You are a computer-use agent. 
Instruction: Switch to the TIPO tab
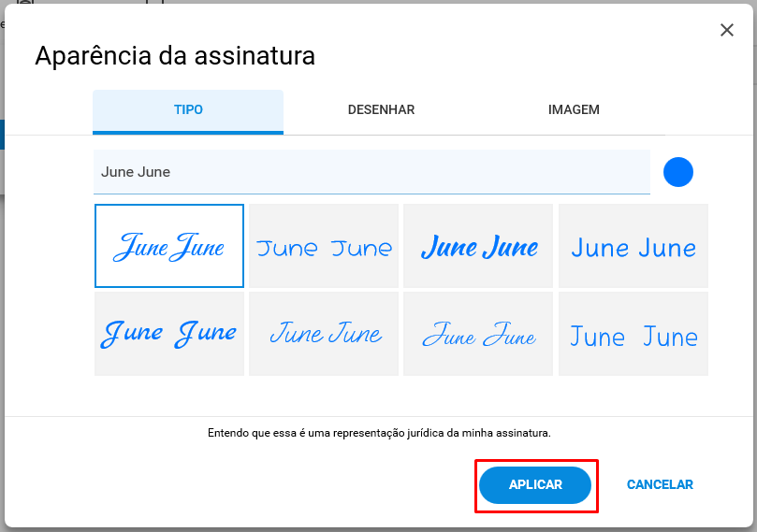(188, 111)
